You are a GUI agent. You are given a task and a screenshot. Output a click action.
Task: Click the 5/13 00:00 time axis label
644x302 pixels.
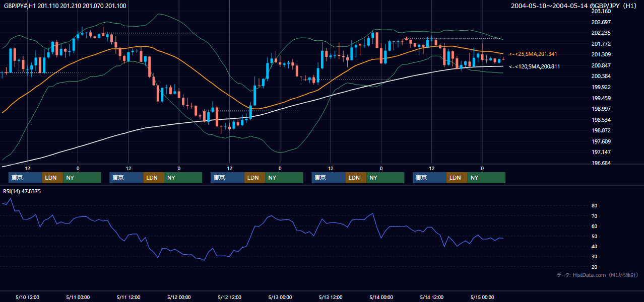[280, 297]
